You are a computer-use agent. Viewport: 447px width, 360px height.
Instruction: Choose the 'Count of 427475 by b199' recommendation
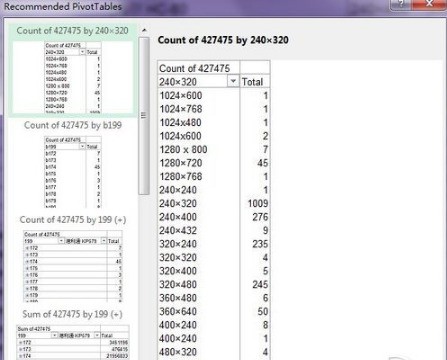(72, 164)
